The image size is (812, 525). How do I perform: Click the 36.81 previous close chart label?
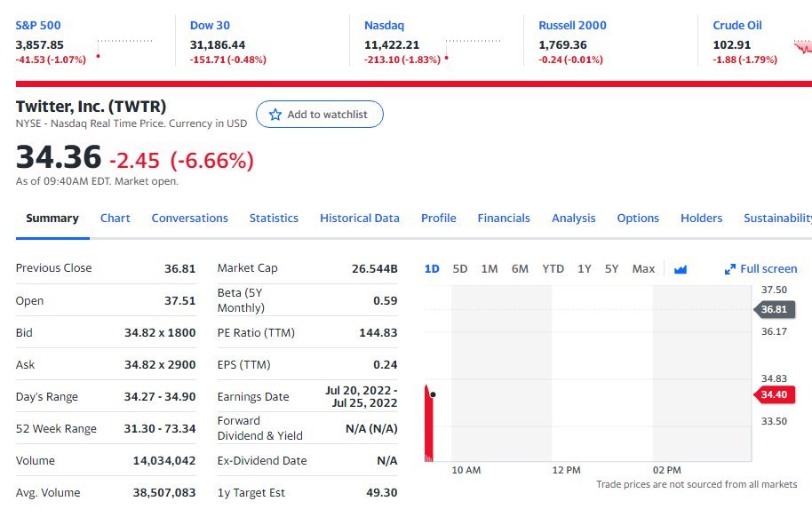pos(774,310)
